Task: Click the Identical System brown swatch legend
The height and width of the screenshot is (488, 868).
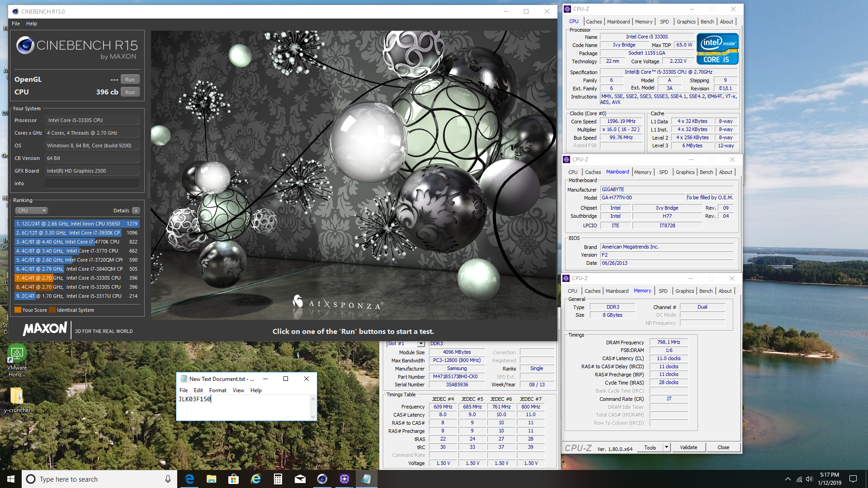Action: click(x=52, y=310)
